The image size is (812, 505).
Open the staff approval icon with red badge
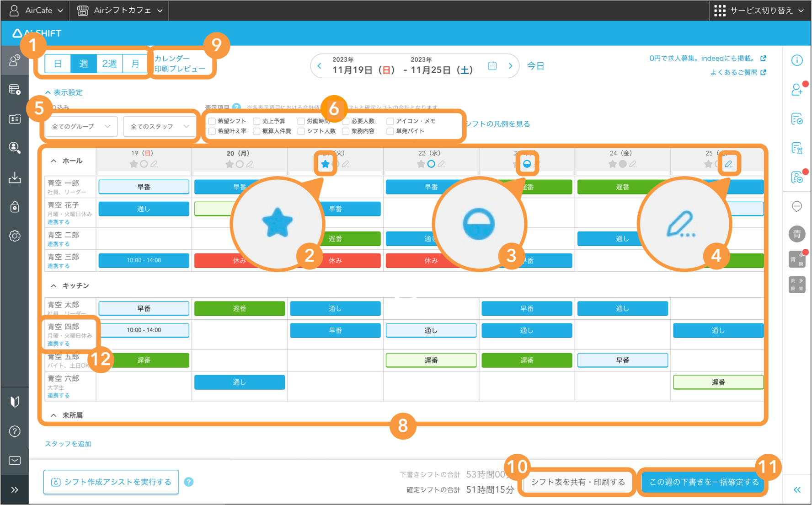coord(797,177)
